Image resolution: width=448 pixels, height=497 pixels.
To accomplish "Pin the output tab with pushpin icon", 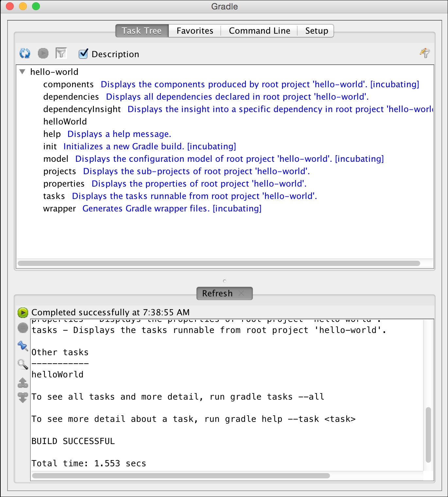I will (x=23, y=346).
